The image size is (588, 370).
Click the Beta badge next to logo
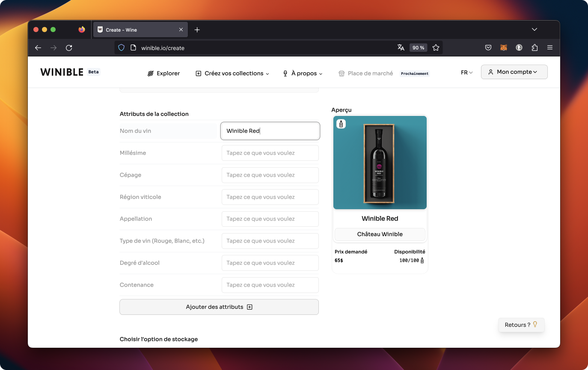coord(93,72)
